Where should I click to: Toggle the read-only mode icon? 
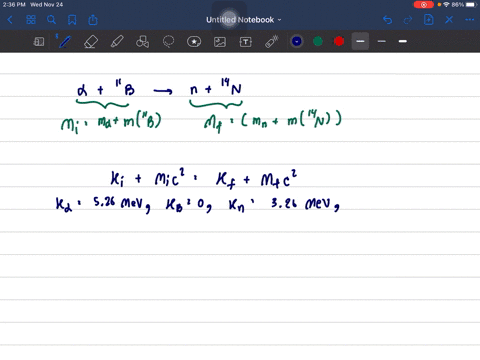point(39,42)
